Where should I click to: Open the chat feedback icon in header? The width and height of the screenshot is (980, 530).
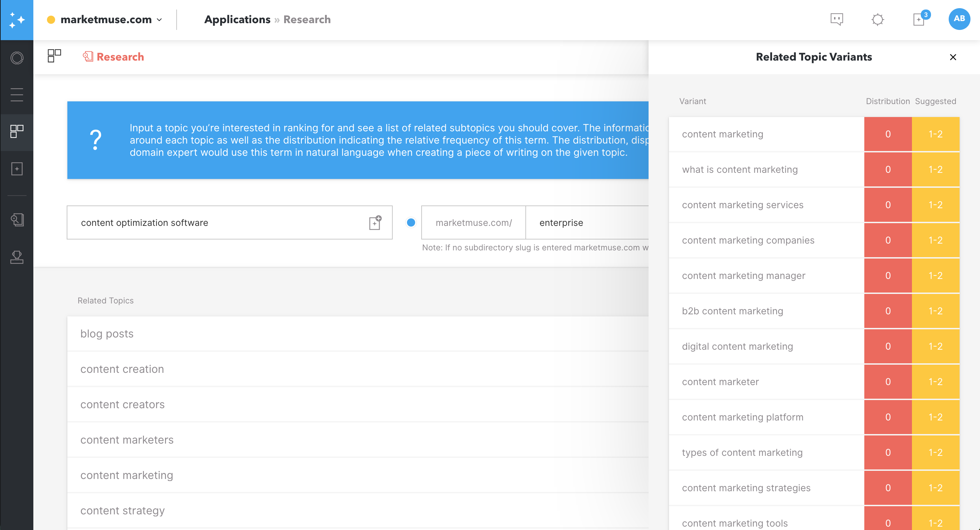click(837, 19)
